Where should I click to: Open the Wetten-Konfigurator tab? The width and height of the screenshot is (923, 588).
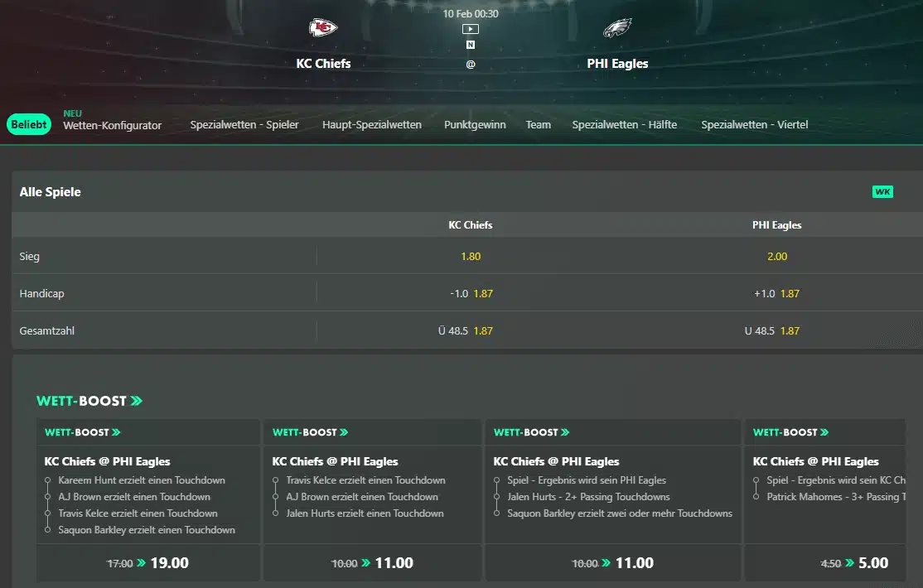113,125
